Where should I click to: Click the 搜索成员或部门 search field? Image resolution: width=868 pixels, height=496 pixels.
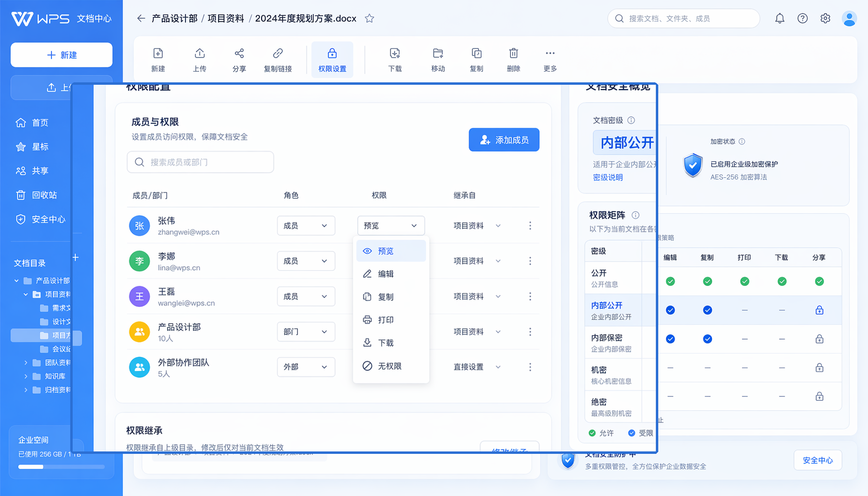201,162
